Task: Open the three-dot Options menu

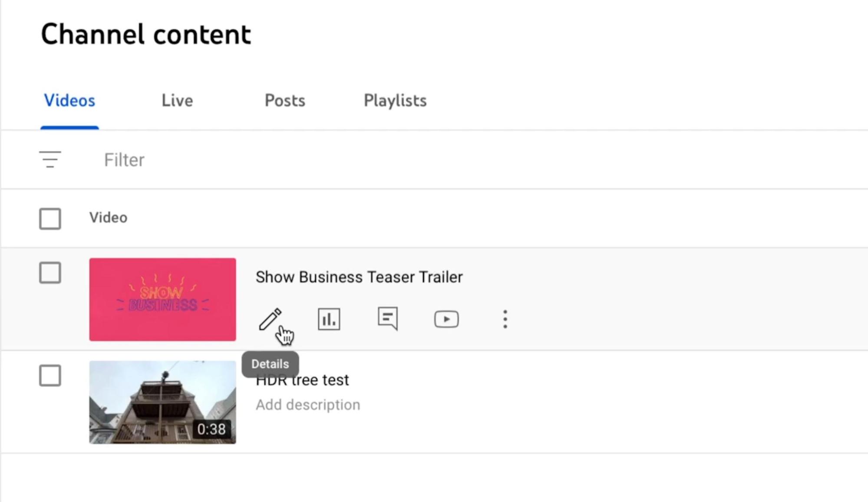Action: (x=505, y=319)
